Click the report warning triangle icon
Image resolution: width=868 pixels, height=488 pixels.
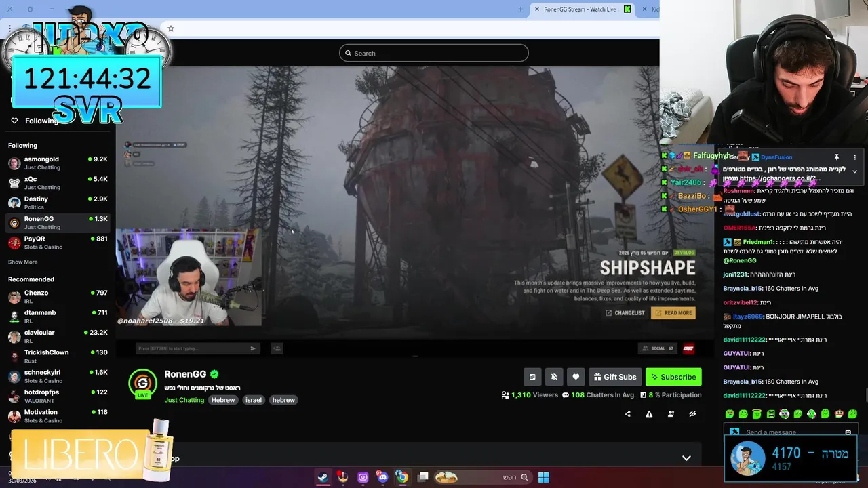[649, 414]
